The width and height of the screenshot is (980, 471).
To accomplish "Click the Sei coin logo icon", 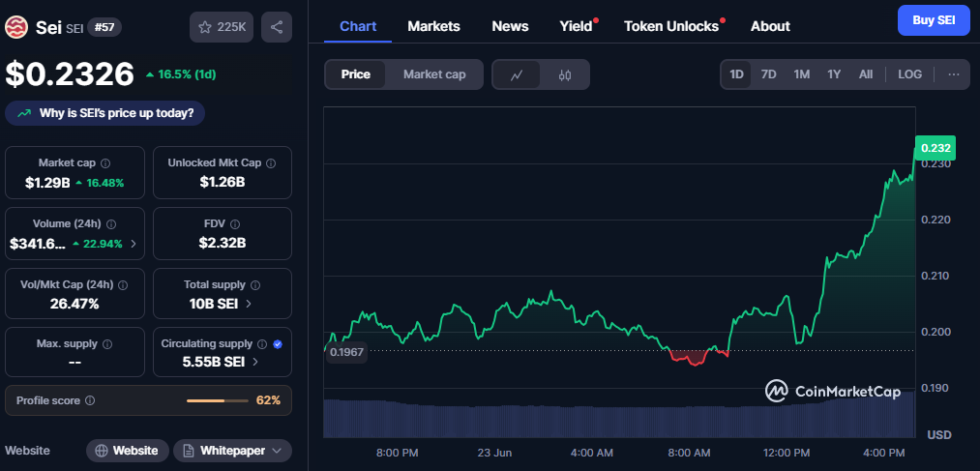I will coord(16,27).
